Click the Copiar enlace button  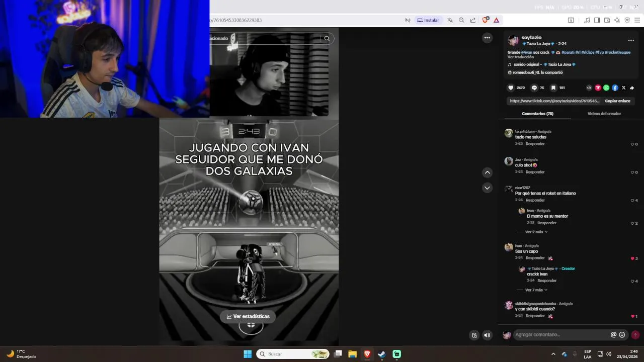click(x=617, y=101)
